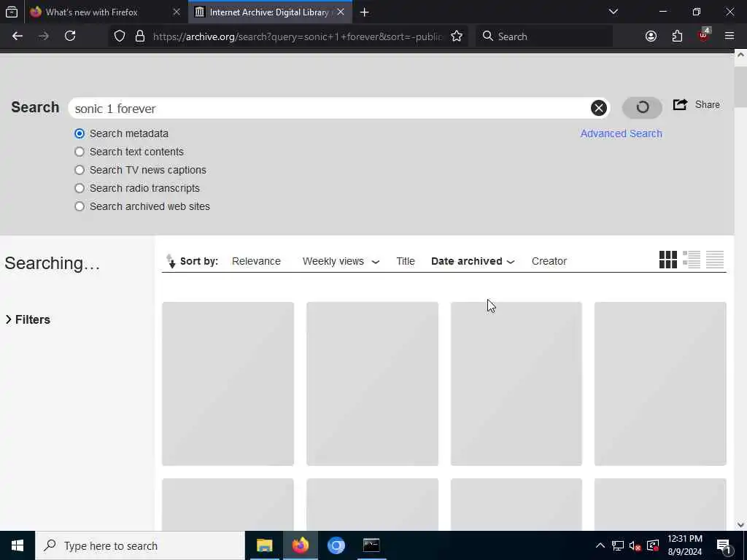Select Search TV news captions option

pos(80,170)
